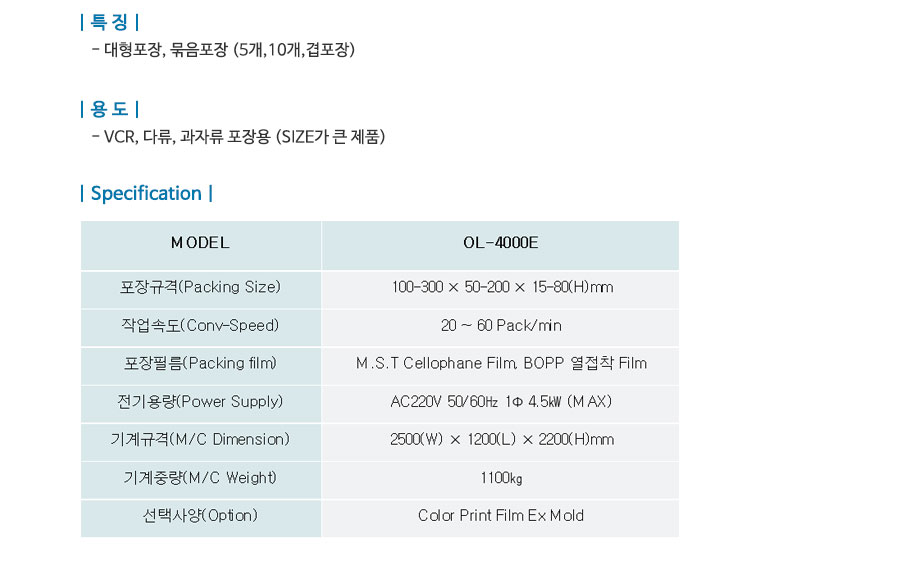Click the 100-300 × 50-200 packing size value
The image size is (900, 565).
click(x=502, y=288)
